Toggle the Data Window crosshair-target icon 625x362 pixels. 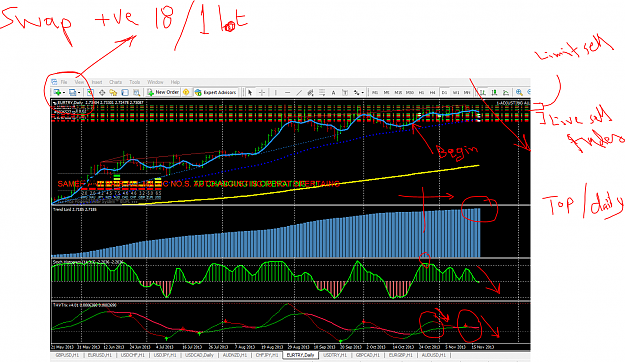(102, 92)
